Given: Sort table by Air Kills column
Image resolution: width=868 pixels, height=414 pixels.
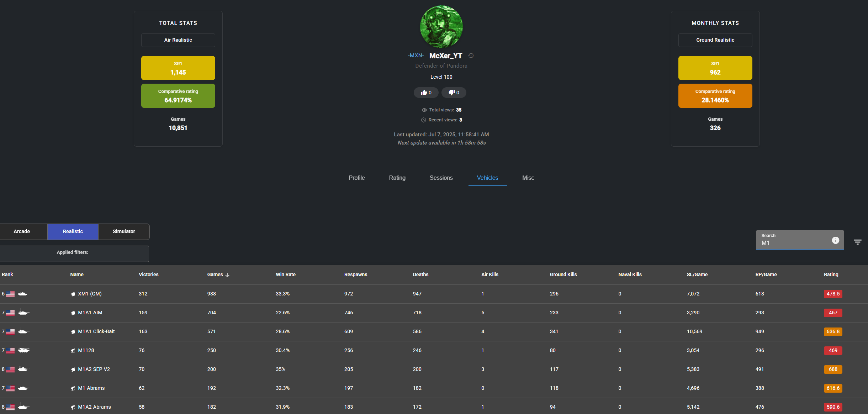Looking at the screenshot, I should coord(490,274).
